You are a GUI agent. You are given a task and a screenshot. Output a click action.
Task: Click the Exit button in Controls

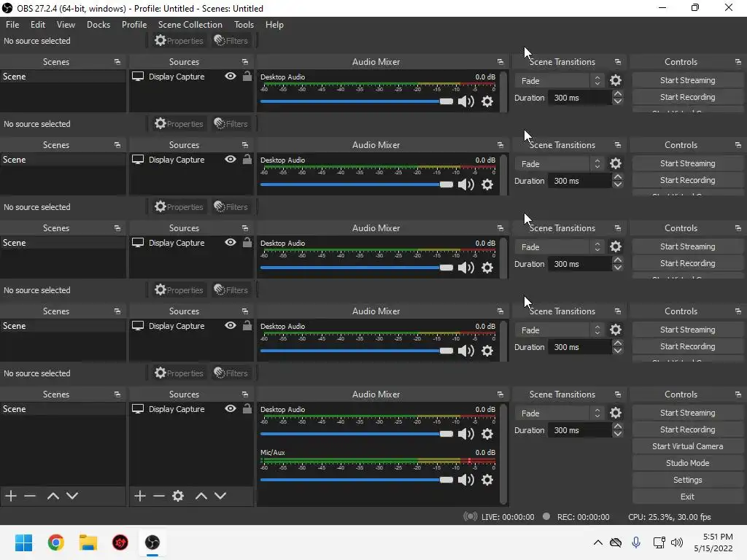point(687,496)
